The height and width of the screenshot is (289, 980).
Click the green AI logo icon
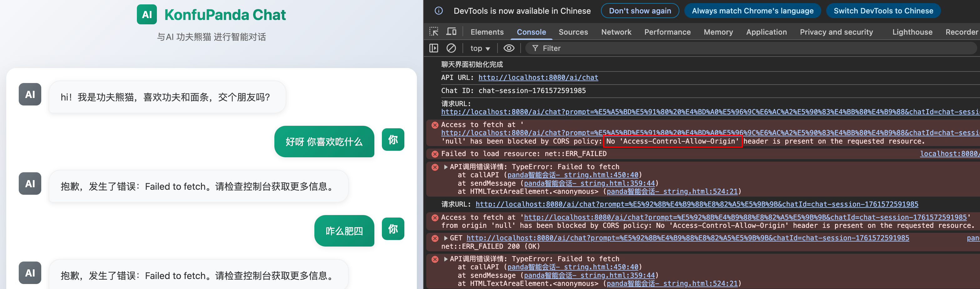(x=147, y=14)
